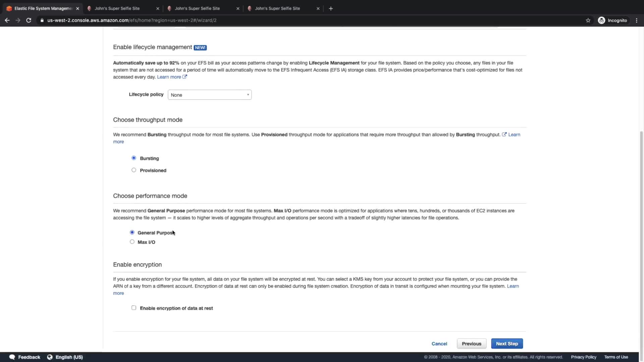
Task: Switch to second John's Super Selfie tab
Action: (197, 8)
